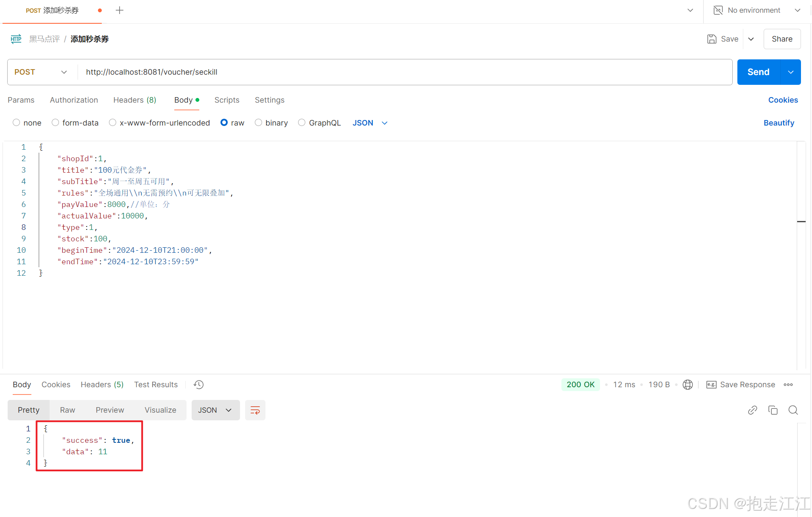Switch to the Params tab
This screenshot has width=812, height=517.
point(21,100)
